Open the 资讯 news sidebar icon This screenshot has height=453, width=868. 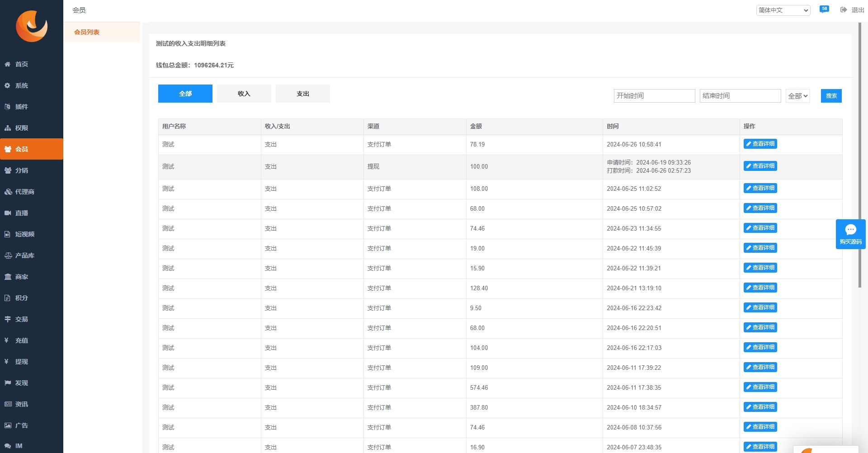click(8, 404)
